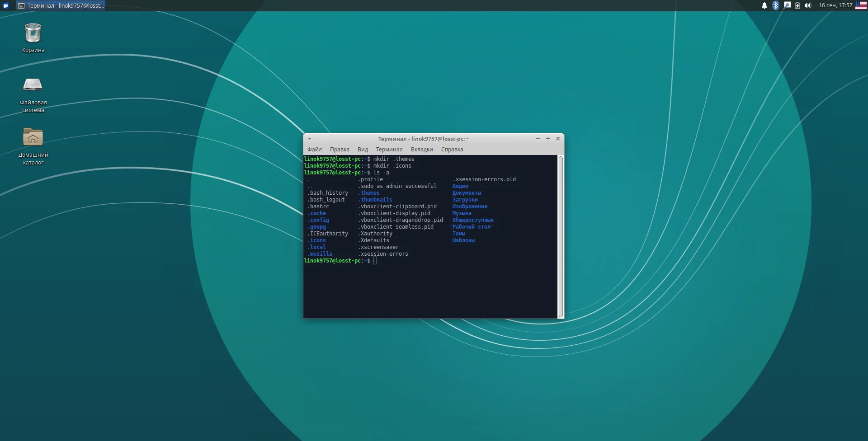Open the Вкладки menu
The image size is (868, 441).
(x=421, y=150)
